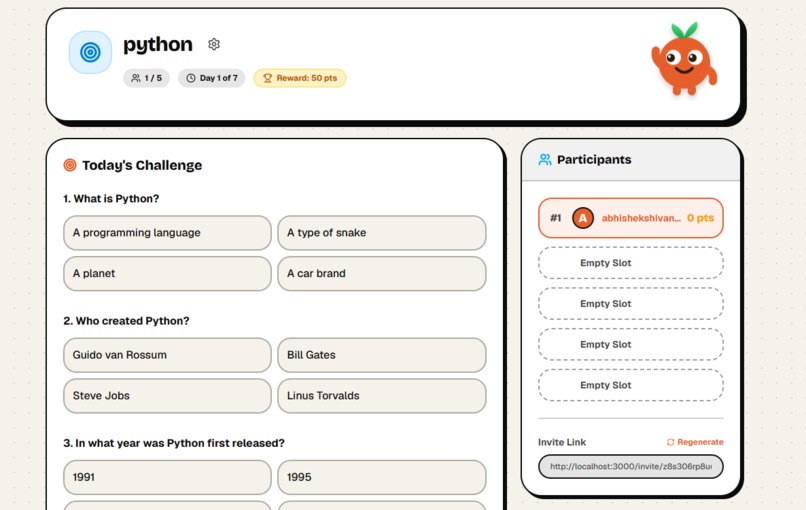
Task: Click the people icon in 1 / 5 badge
Action: pos(136,78)
